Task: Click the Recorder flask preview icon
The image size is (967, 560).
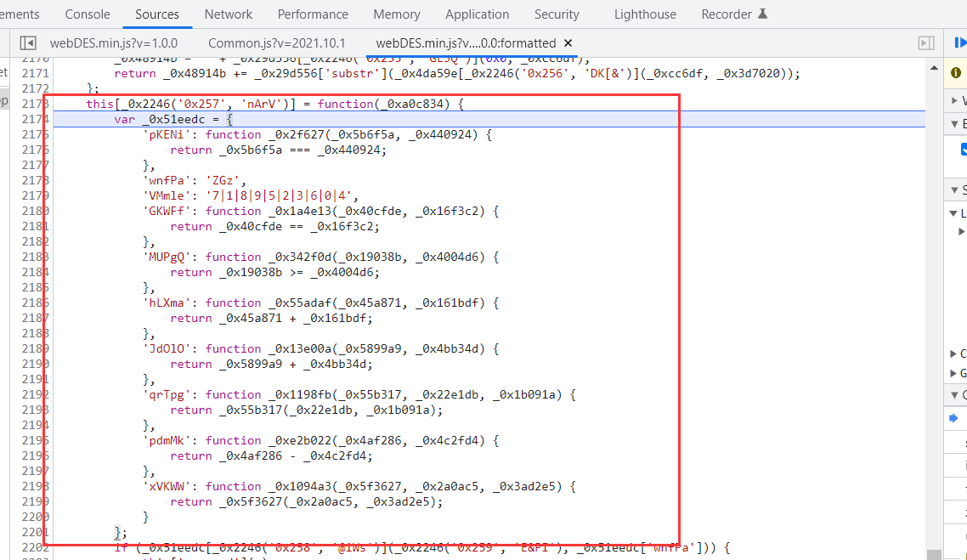Action: [762, 14]
